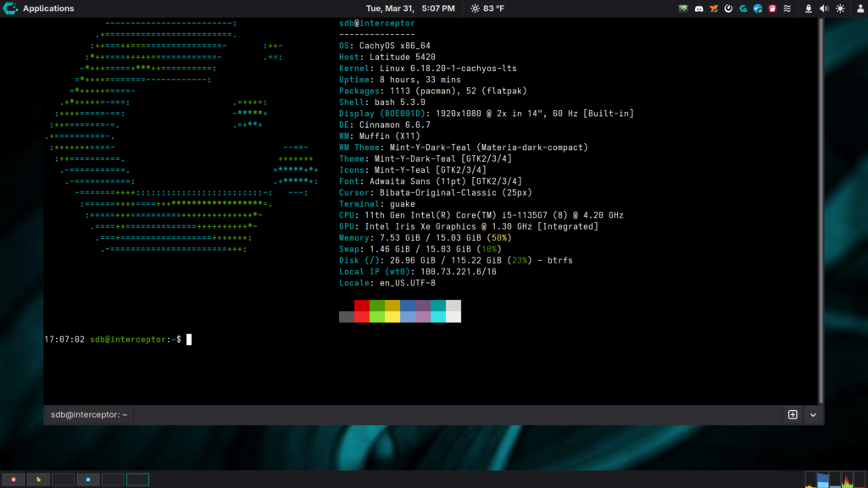Toggle the night-light brightness applet
The image size is (868, 488).
pyautogui.click(x=840, y=8)
